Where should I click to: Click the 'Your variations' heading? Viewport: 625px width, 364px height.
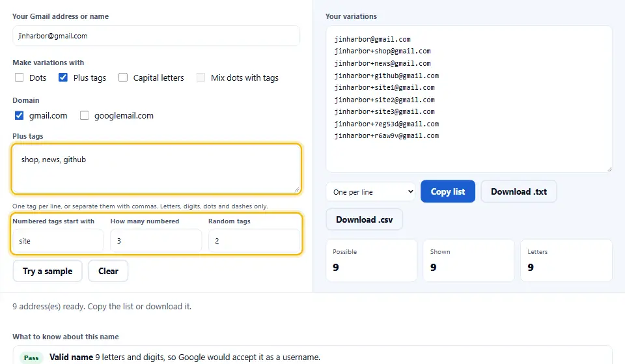click(351, 16)
